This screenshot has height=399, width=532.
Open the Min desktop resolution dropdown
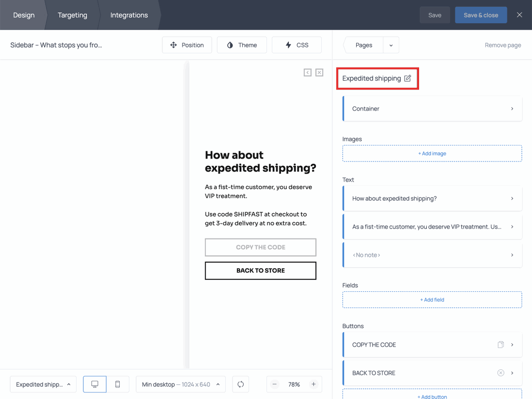180,384
